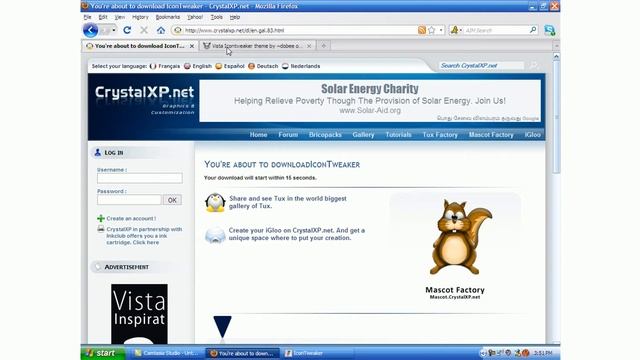Click the Firefox taskbar button
640x360 pixels.
coord(242,353)
